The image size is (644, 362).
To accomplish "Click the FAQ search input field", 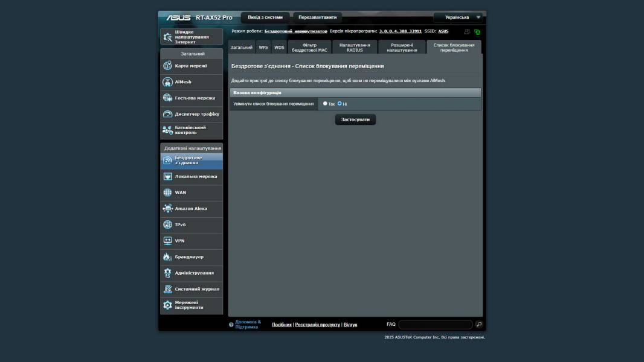I will [435, 325].
